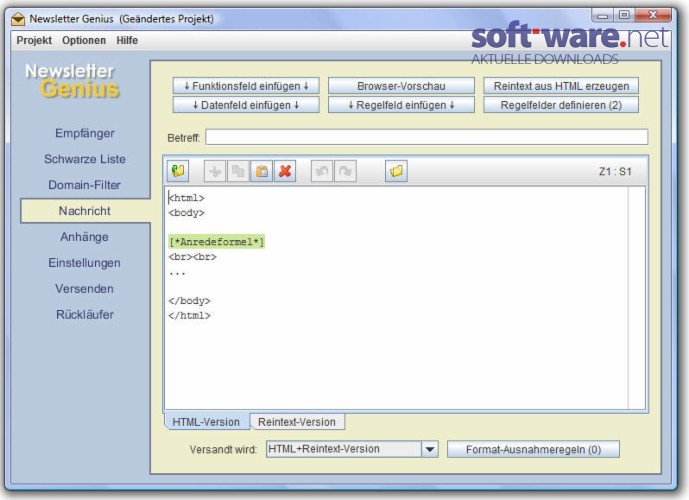Expand Datenfeld einfügen dropdown button
This screenshot has width=689, height=500.
[x=246, y=105]
